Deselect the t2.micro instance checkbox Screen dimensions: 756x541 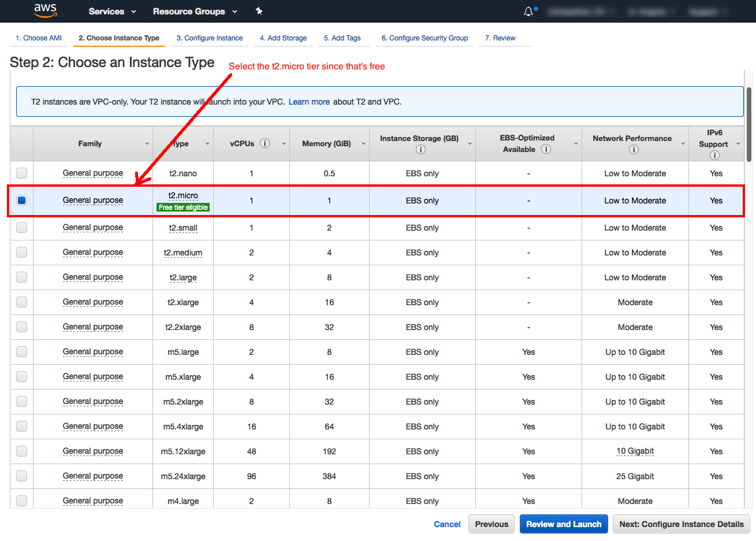21,200
